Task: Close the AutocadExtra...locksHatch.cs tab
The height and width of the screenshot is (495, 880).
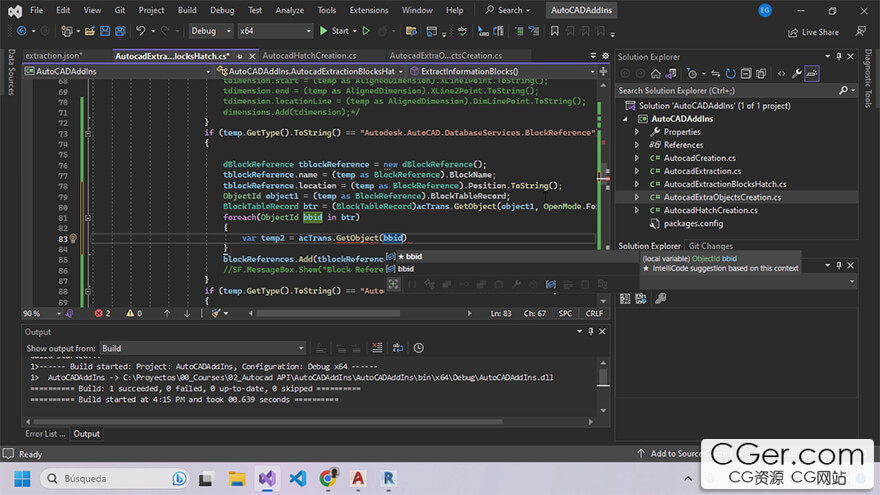Action: [x=252, y=56]
